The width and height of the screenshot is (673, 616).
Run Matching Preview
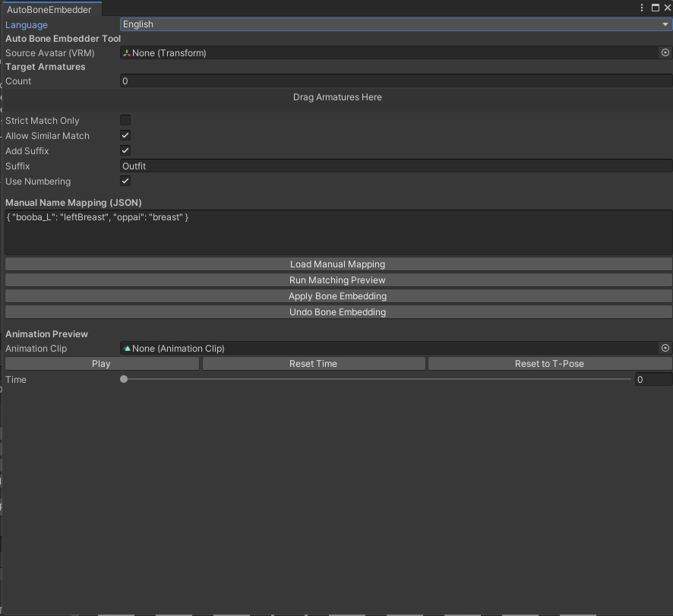click(337, 280)
